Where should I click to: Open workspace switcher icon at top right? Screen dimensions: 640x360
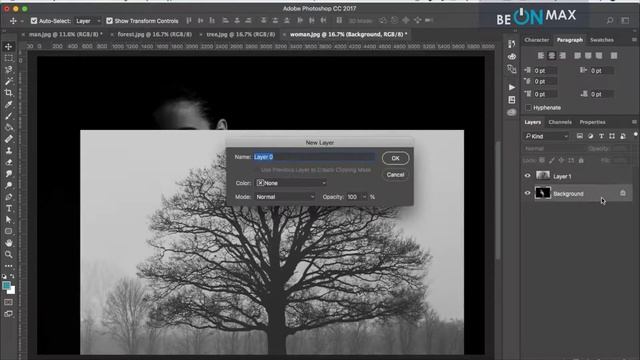[625, 20]
